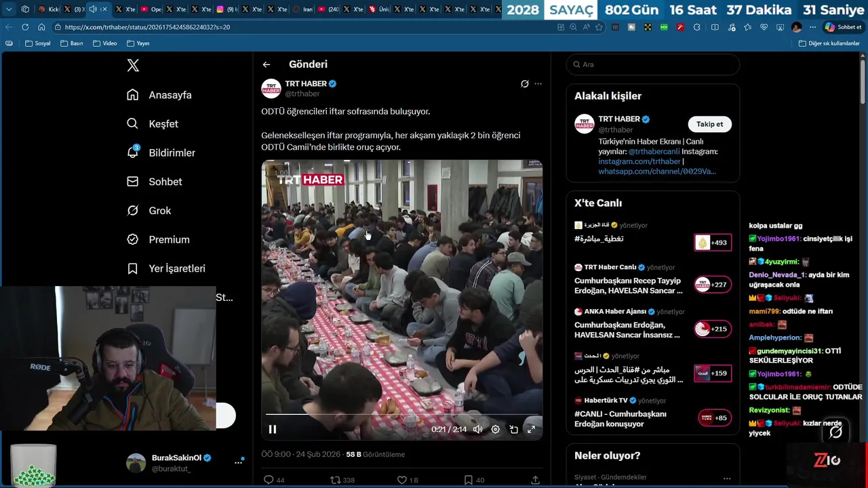Open the TRT Haber Canlı live broadcast
868x488 pixels.
pos(629,285)
